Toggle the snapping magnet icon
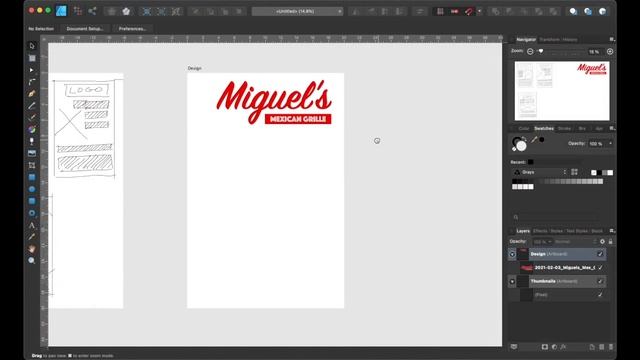Viewport: 640px width, 360px height. 469,11
